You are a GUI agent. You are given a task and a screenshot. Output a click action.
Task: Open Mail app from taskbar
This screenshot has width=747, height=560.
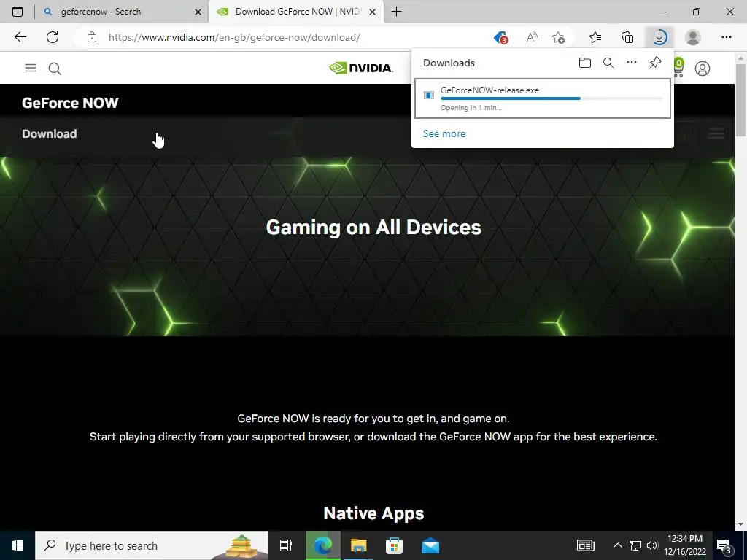click(430, 545)
